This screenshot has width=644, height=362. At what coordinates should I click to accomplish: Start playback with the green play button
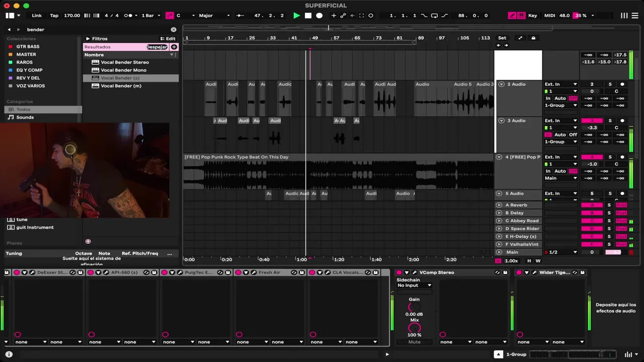296,16
